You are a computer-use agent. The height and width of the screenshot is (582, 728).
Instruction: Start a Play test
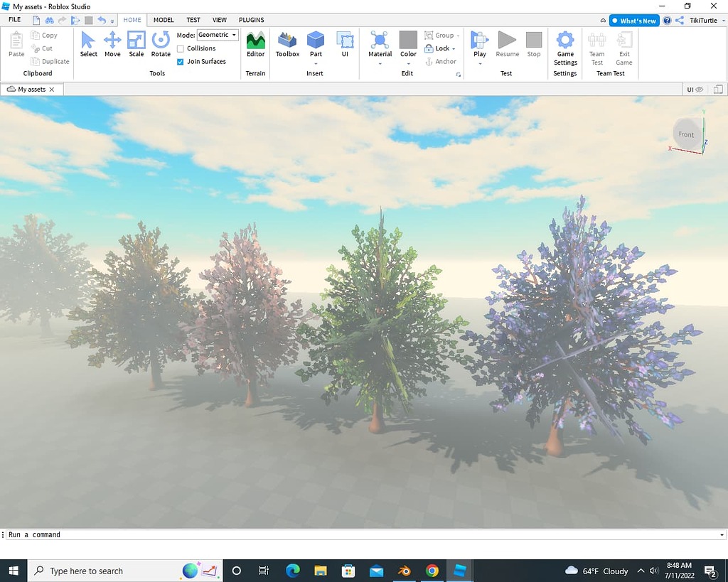pyautogui.click(x=479, y=44)
